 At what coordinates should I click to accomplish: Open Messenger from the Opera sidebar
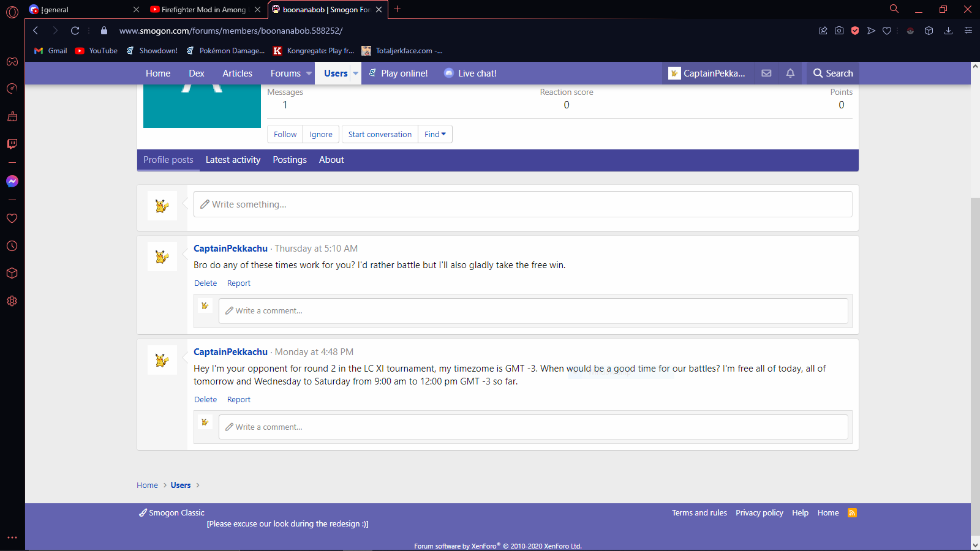pos(12,181)
